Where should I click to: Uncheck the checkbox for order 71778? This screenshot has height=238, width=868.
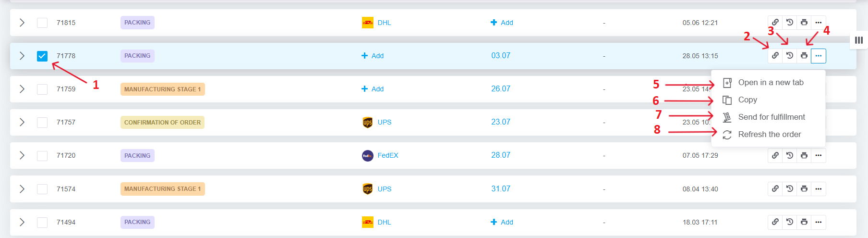[42, 56]
